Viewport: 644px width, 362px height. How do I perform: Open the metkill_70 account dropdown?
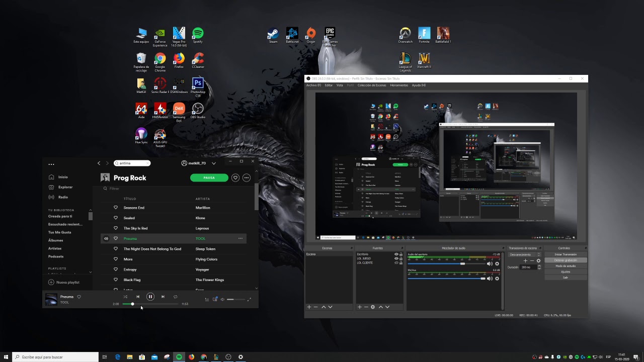point(214,163)
